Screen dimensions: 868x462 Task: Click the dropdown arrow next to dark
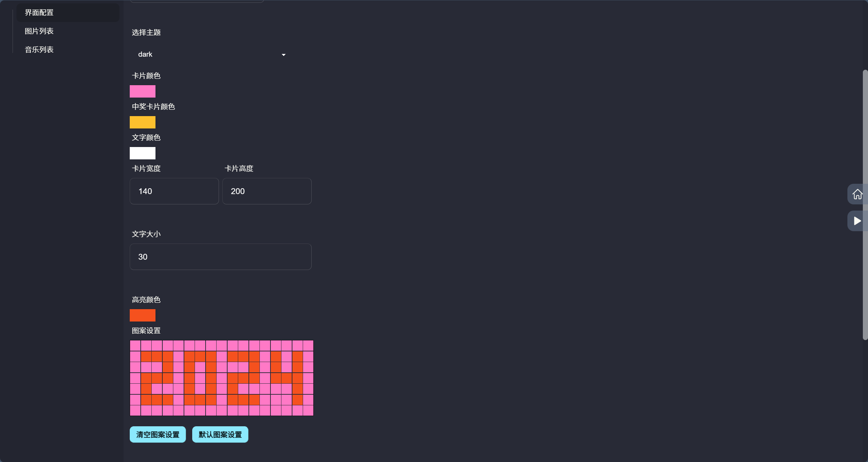(283, 55)
